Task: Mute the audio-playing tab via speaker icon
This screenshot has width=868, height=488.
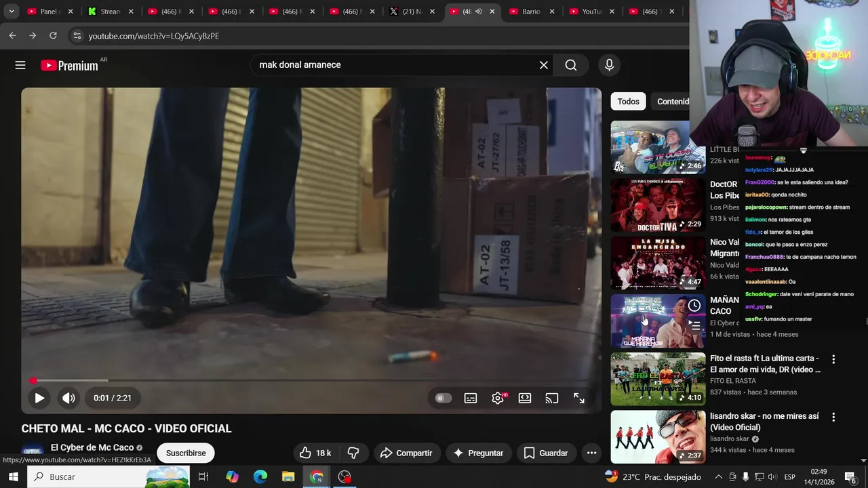Action: (x=479, y=12)
